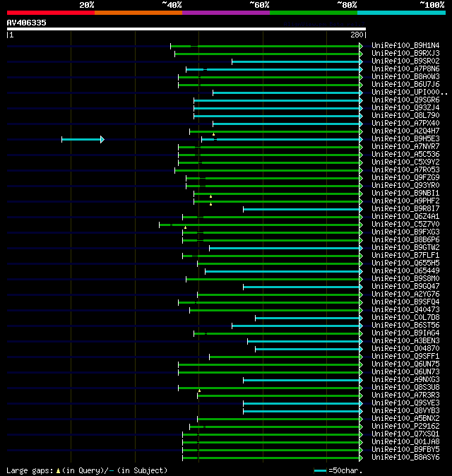Click the purple ~60% legend segment
This screenshot has height=476, width=452.
226,13
